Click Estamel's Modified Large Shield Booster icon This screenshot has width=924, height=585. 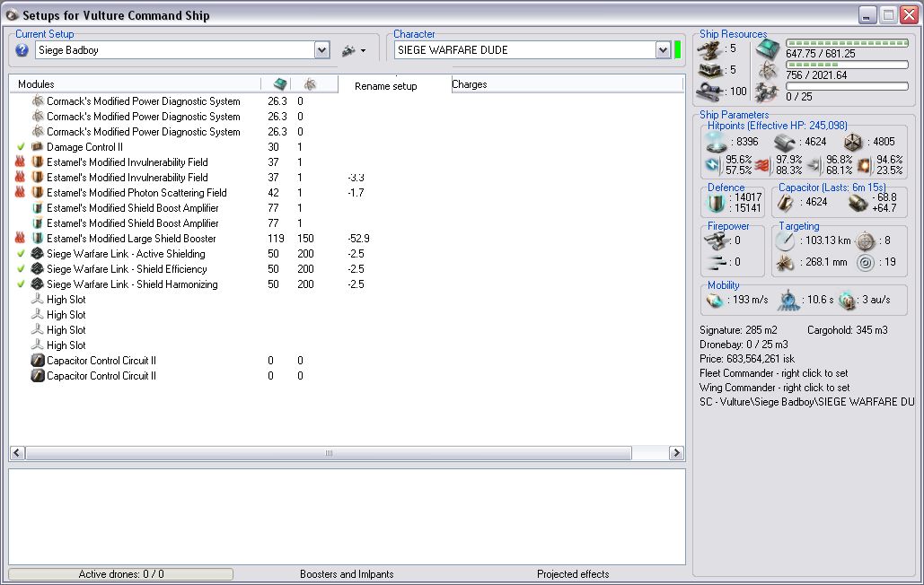[x=38, y=239]
